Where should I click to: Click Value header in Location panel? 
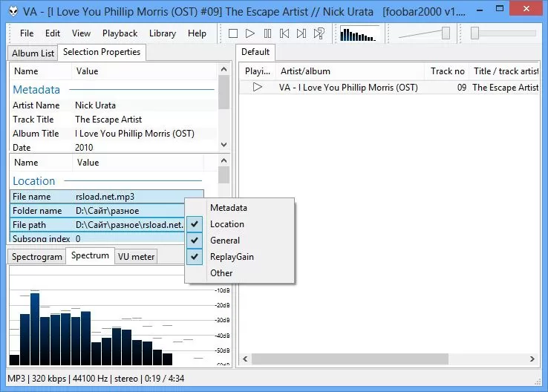[138, 163]
